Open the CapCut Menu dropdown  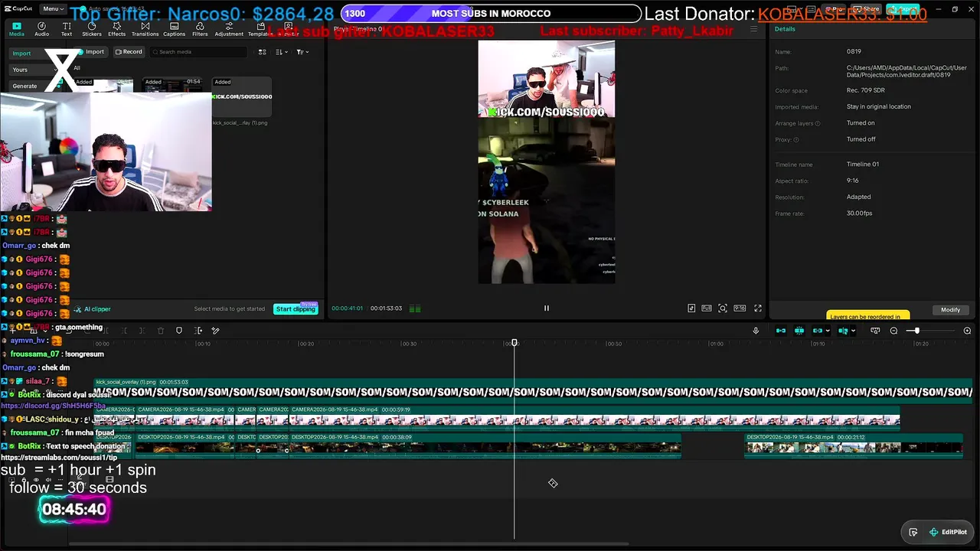coord(52,9)
